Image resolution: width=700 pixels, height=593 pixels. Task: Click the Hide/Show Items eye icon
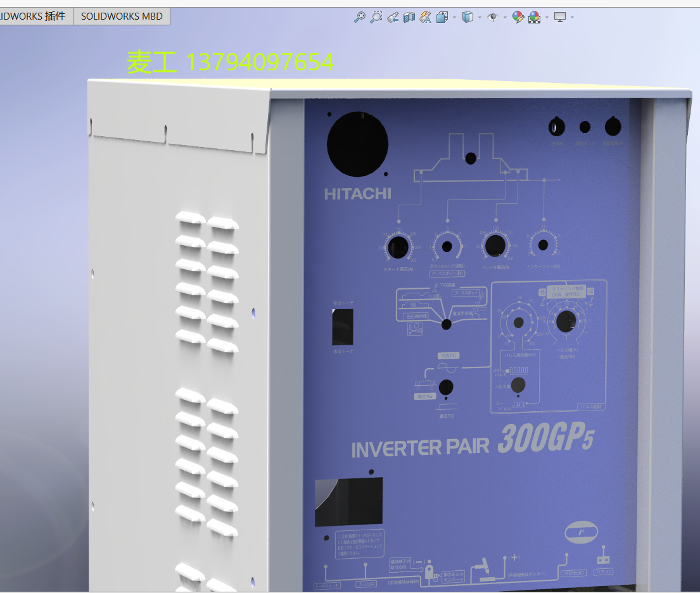493,17
